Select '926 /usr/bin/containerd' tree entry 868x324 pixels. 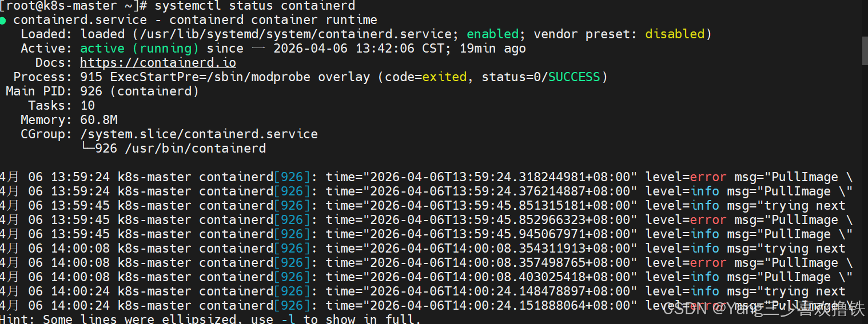180,149
